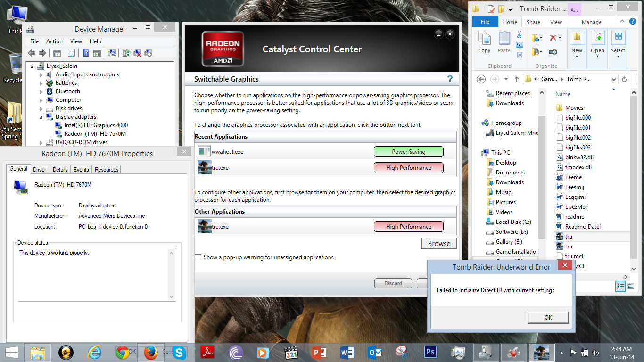
Task: Click Scan for hardware changes toolbar icon
Action: point(112,53)
